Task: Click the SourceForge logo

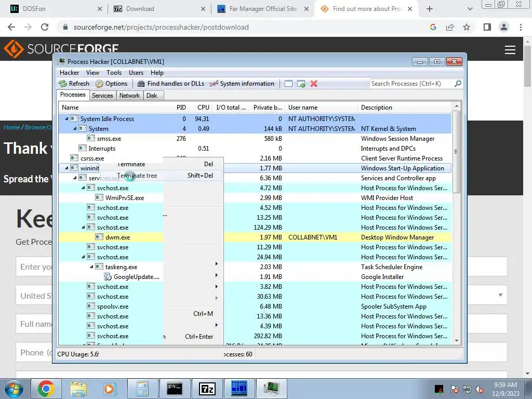Action: coord(61,48)
